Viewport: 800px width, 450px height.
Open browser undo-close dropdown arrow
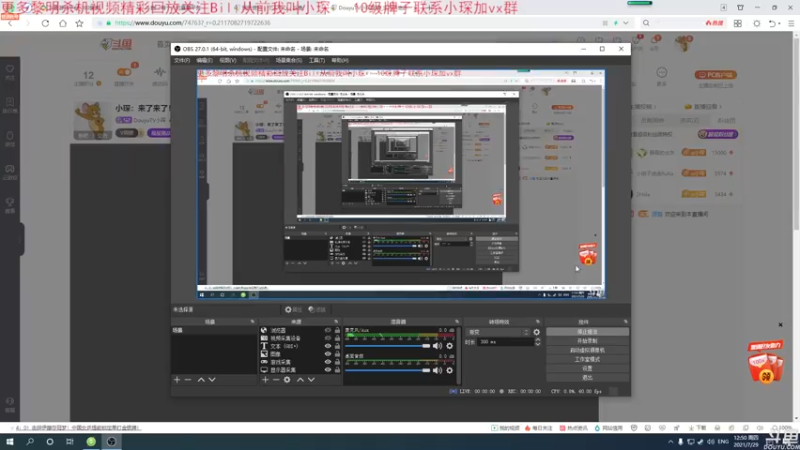pos(780,23)
